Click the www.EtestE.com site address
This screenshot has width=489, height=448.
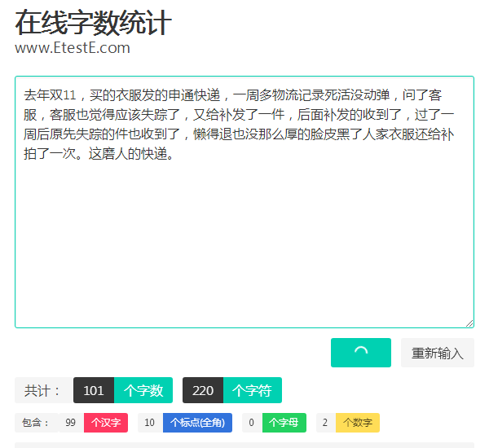(x=73, y=48)
